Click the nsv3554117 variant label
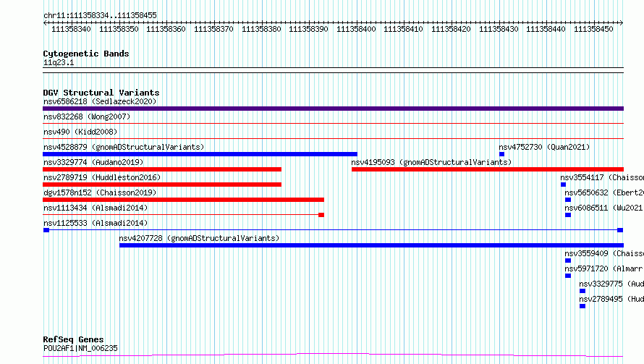This screenshot has width=644, height=364. tap(602, 177)
